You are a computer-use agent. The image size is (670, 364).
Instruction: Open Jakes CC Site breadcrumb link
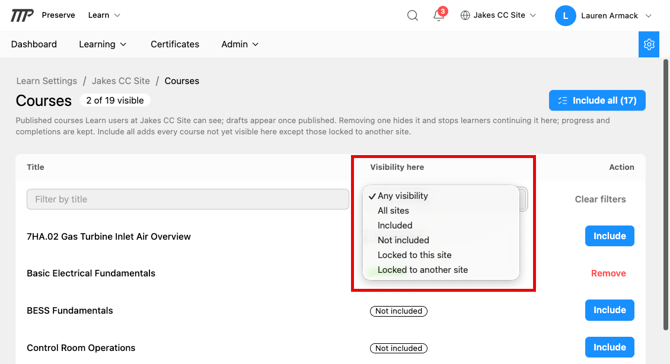pyautogui.click(x=120, y=81)
